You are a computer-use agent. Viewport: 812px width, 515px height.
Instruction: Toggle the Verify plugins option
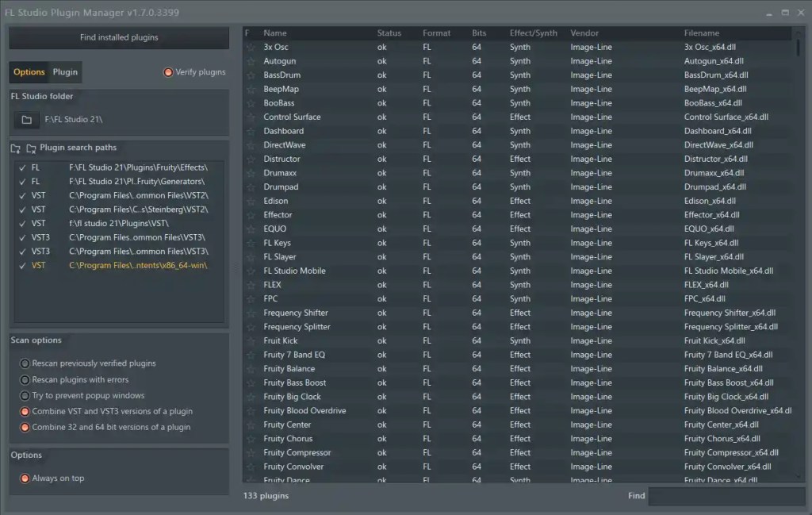(168, 72)
